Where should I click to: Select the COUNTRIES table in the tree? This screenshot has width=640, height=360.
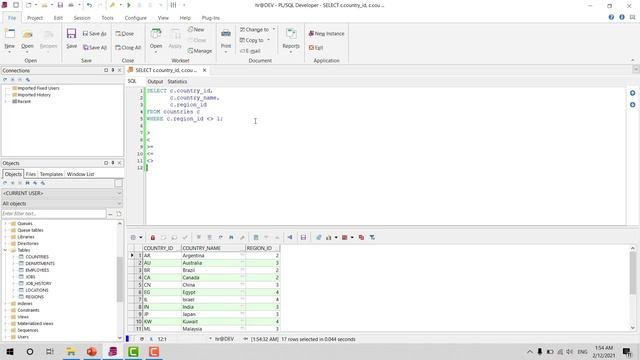37,257
